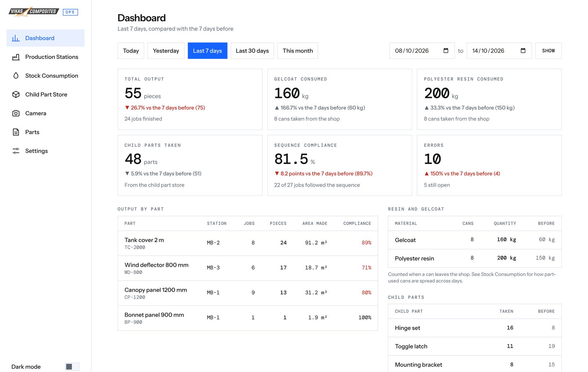
Task: Click the Parts document icon
Action: 16,132
